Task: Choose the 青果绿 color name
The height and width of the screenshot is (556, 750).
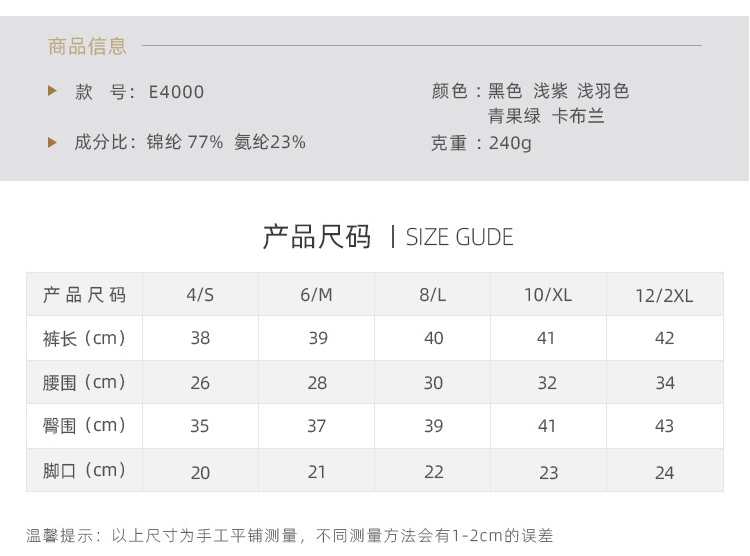Action: (x=514, y=116)
